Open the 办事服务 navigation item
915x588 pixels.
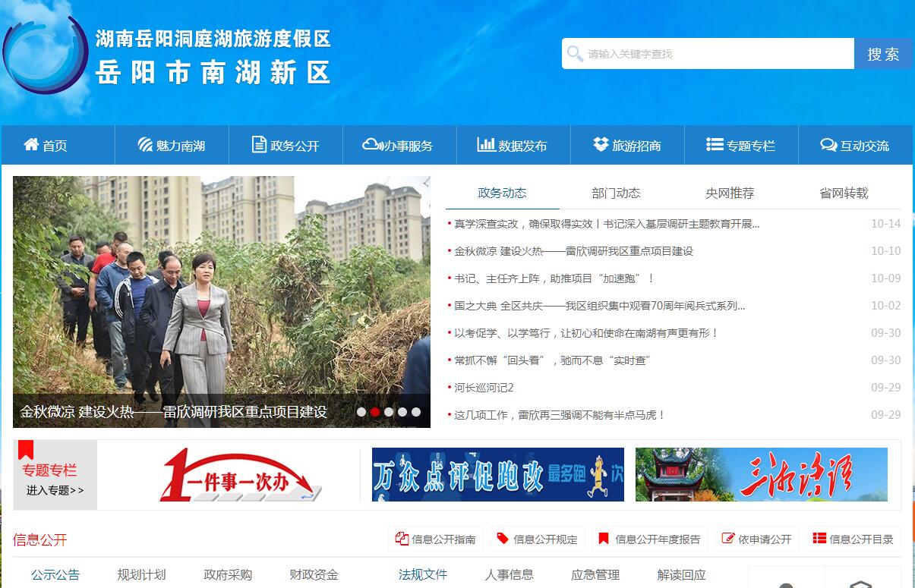tap(399, 145)
